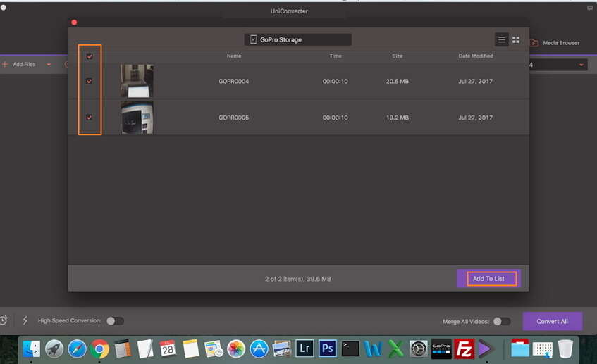This screenshot has width=597, height=364.
Task: Sort by the Size column header
Action: pos(398,56)
